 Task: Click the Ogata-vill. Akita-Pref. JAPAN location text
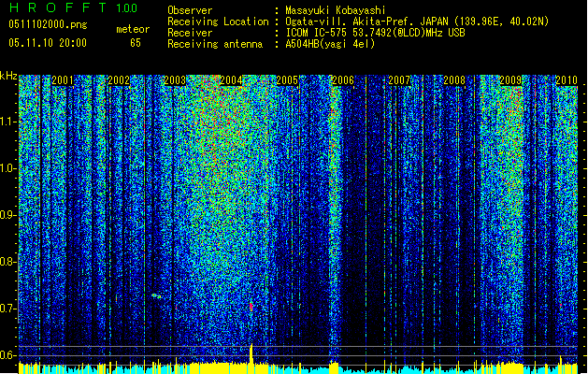[x=417, y=22]
